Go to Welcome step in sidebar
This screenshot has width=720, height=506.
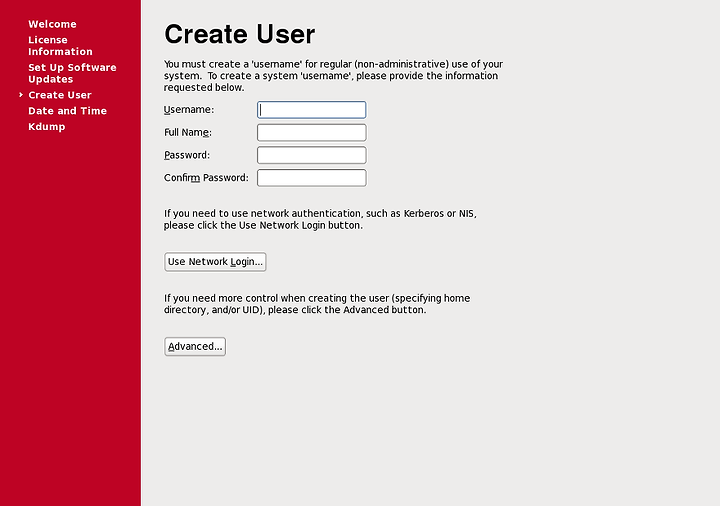click(52, 24)
